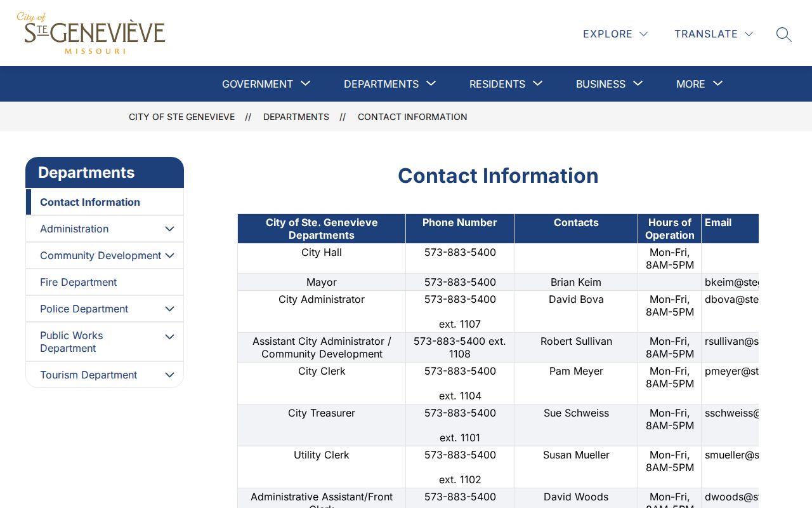Open the Departments navigation menu
The width and height of the screenshot is (812, 508).
pyautogui.click(x=390, y=84)
